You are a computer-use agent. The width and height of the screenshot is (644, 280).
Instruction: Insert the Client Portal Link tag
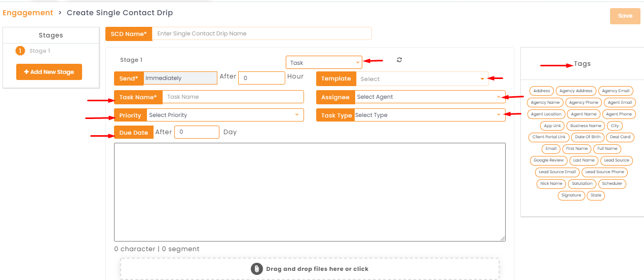[x=548, y=137]
